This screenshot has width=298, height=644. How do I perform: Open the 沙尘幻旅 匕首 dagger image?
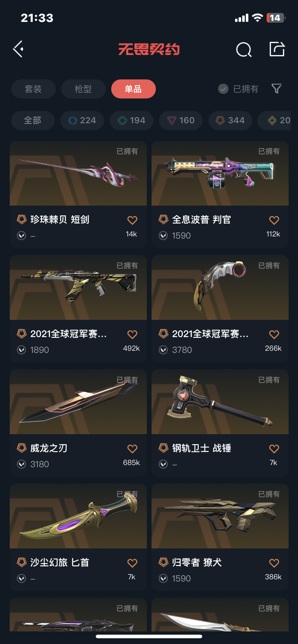coord(78,516)
